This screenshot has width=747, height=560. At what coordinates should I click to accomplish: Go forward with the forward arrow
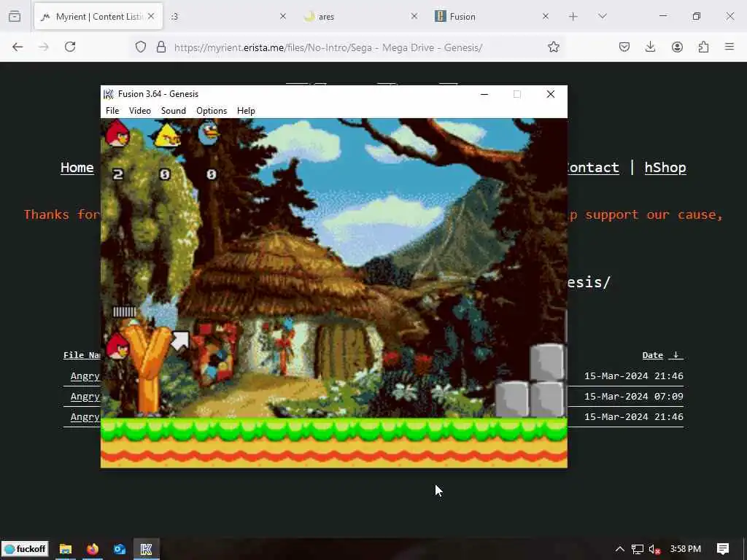(44, 47)
